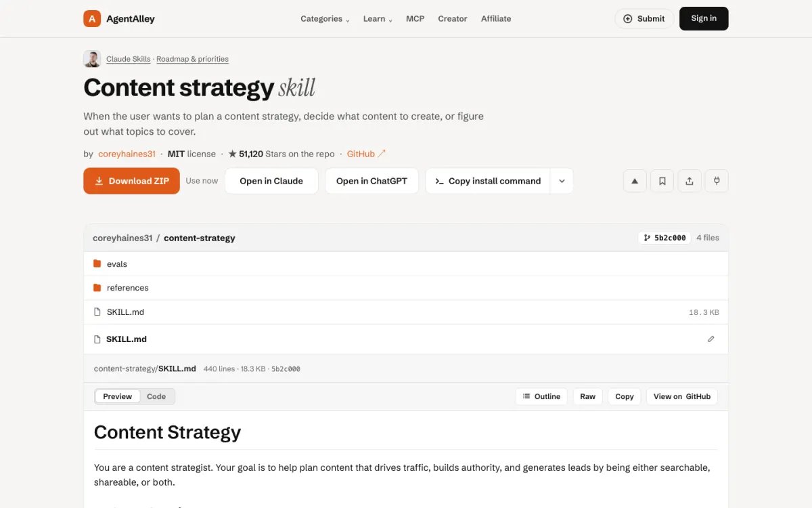The width and height of the screenshot is (812, 508).
Task: Switch to the Preview tab
Action: coord(118,396)
